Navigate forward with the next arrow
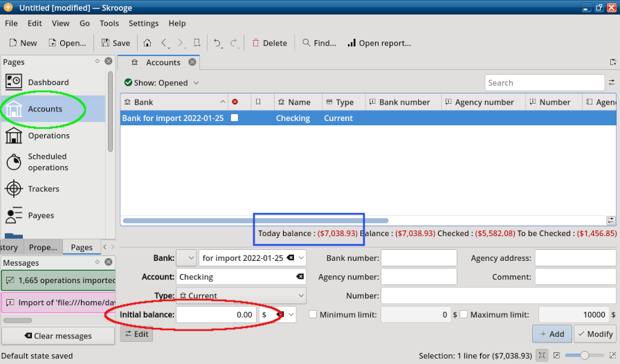Screen dimensions: 620x364 click(181, 43)
